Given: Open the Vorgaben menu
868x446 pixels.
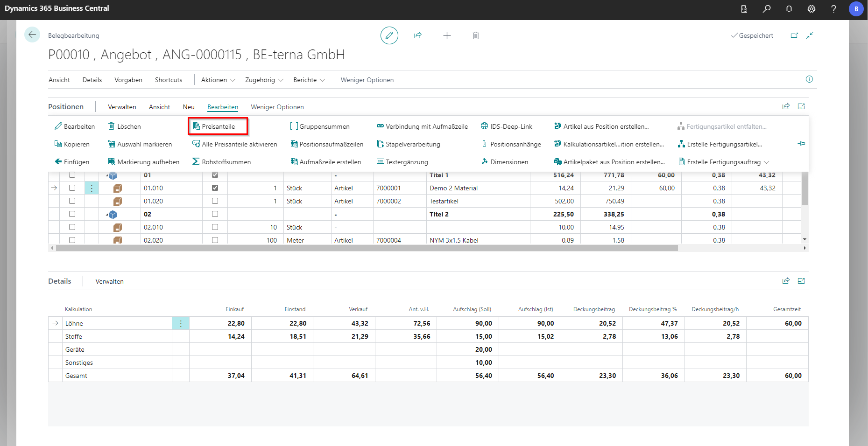Looking at the screenshot, I should 128,80.
